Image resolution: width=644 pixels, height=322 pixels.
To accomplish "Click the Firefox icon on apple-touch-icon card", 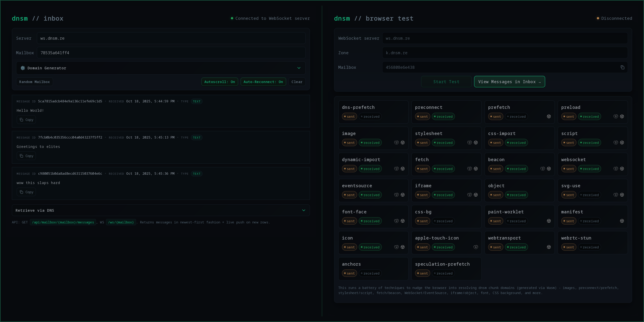I will click(x=476, y=247).
